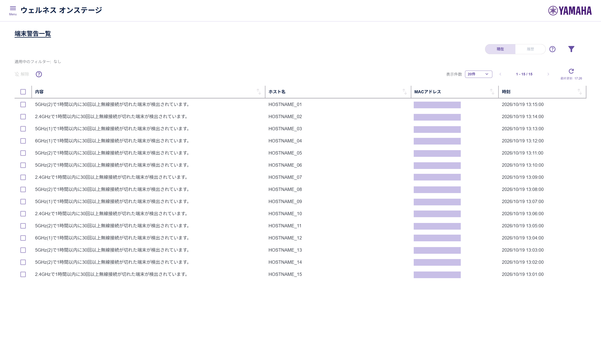The width and height of the screenshot is (601, 364).
Task: Click the 時刻 column header label
Action: click(506, 92)
